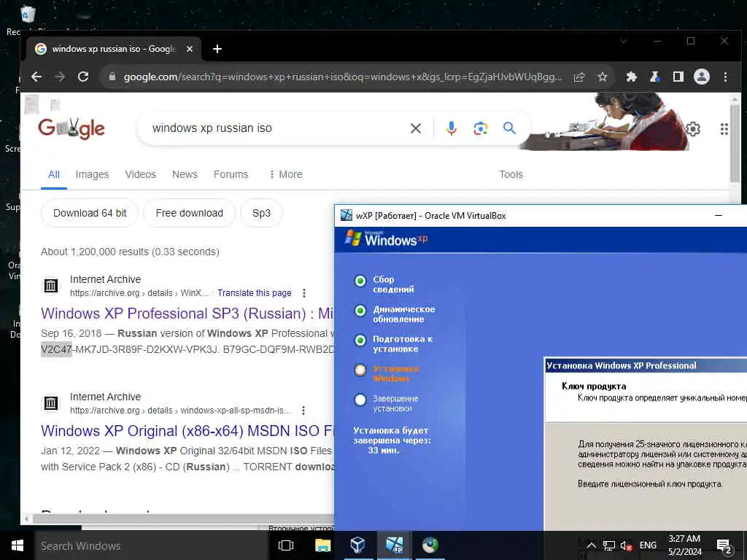This screenshot has height=560, width=747.
Task: Open Windows Start menu
Action: (x=18, y=545)
